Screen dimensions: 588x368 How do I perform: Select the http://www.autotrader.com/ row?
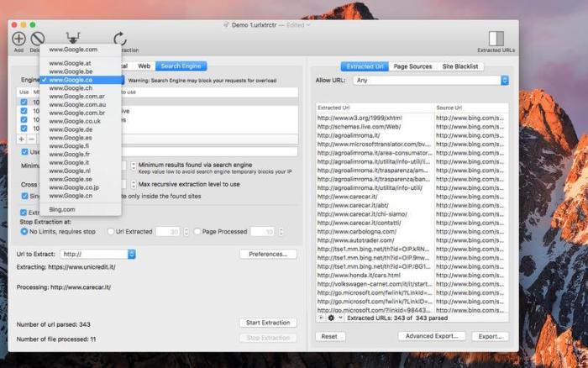pos(412,240)
